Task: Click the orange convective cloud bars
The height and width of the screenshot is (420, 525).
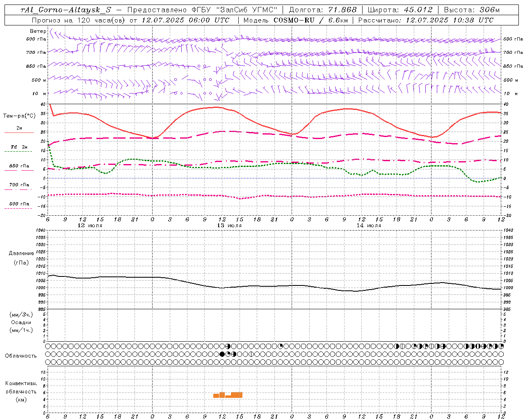Action: (x=228, y=395)
